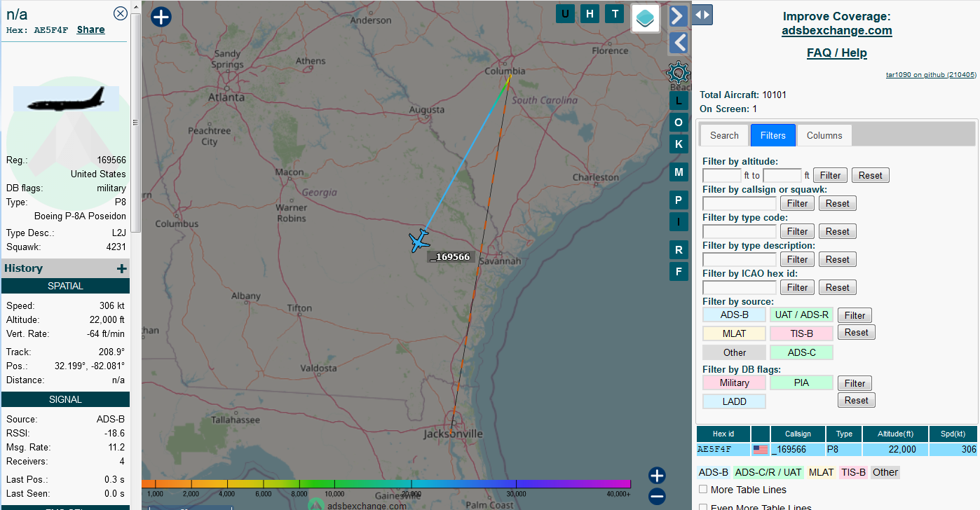Select ADS-C source filter option

pyautogui.click(x=802, y=352)
